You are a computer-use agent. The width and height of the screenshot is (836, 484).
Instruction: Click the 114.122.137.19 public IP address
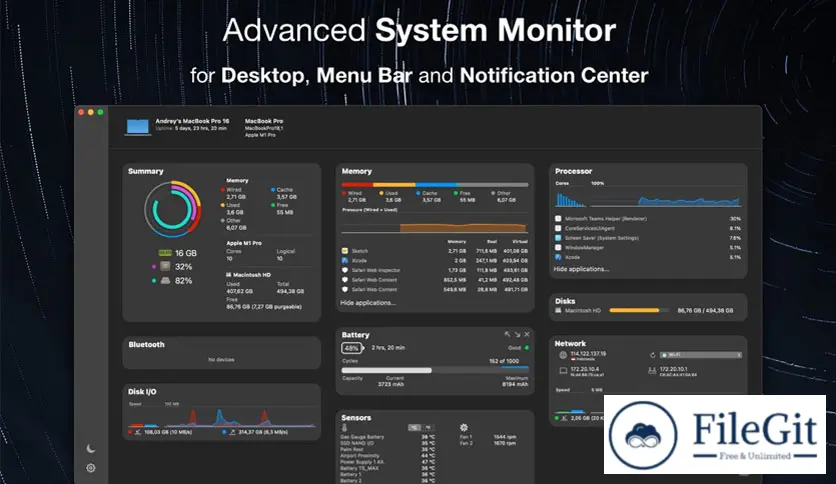588,353
